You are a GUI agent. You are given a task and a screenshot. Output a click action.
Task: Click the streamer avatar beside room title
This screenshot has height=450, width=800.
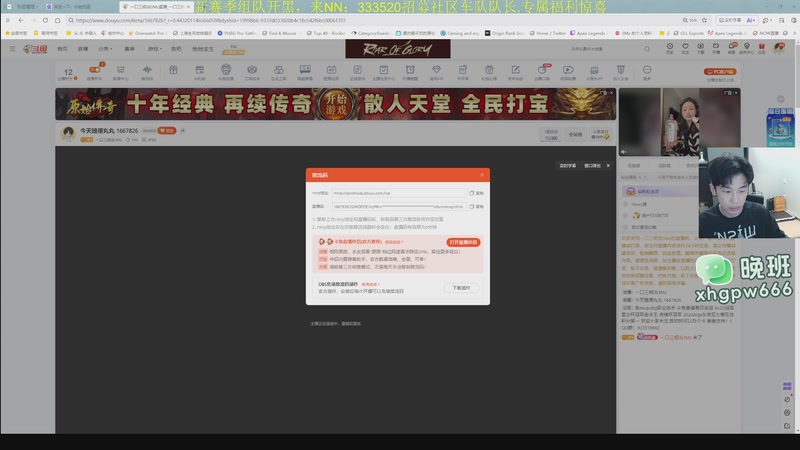68,134
